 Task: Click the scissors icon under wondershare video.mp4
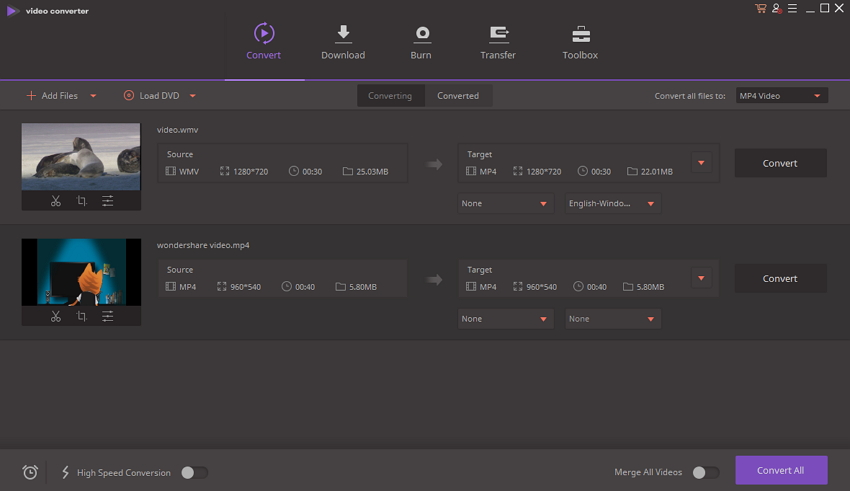(x=56, y=316)
